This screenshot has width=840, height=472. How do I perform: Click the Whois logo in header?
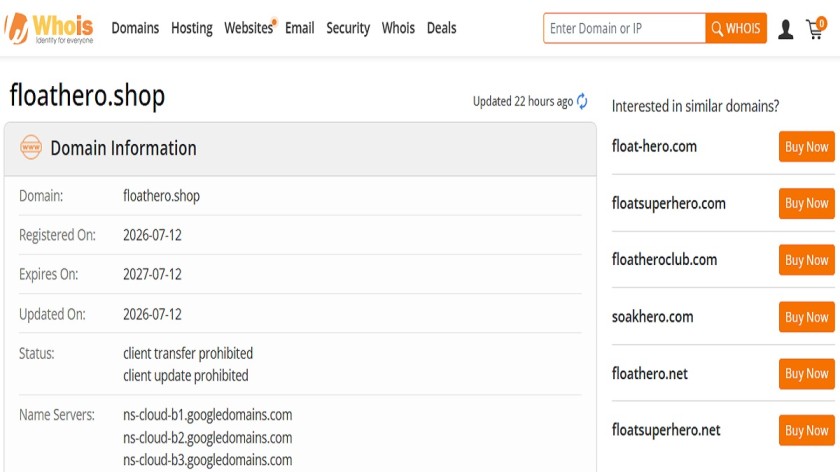49,28
